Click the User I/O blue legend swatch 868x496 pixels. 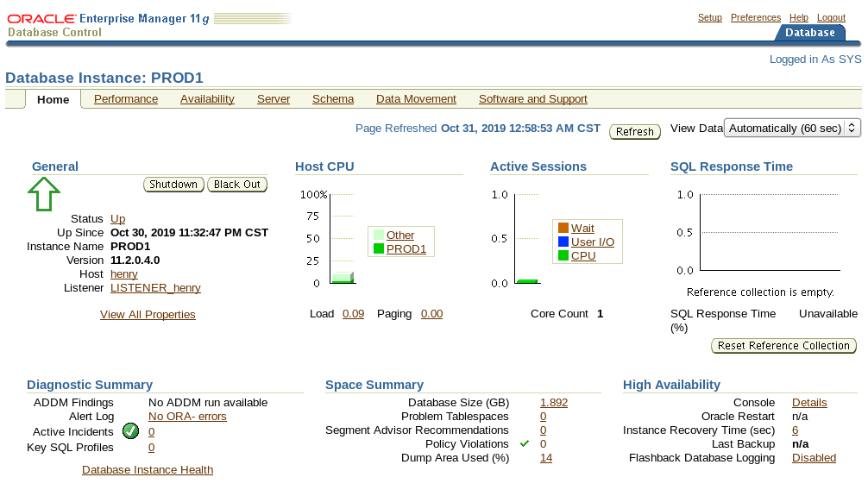tap(563, 242)
